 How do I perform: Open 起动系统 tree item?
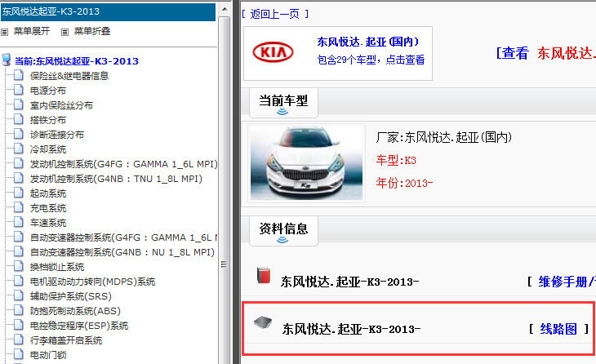point(48,193)
